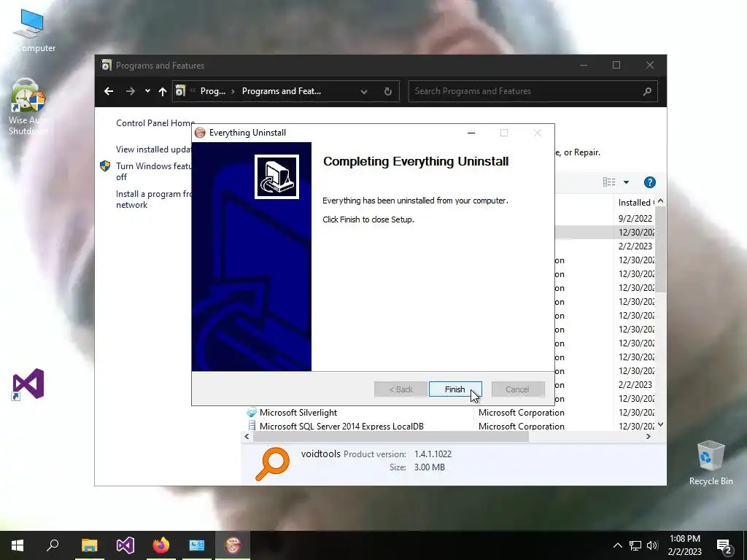Click Programs and Feat... breadcrumb
This screenshot has width=747, height=560.
[281, 91]
